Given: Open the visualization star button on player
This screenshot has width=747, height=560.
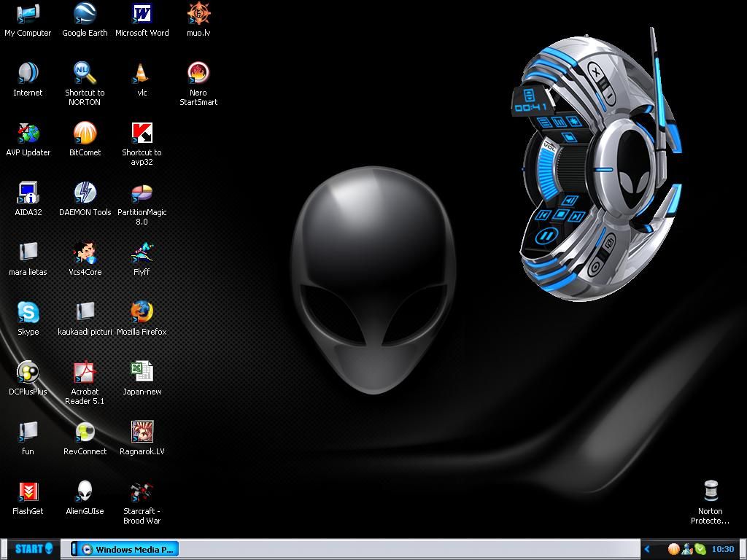Looking at the screenshot, I should tap(573, 121).
